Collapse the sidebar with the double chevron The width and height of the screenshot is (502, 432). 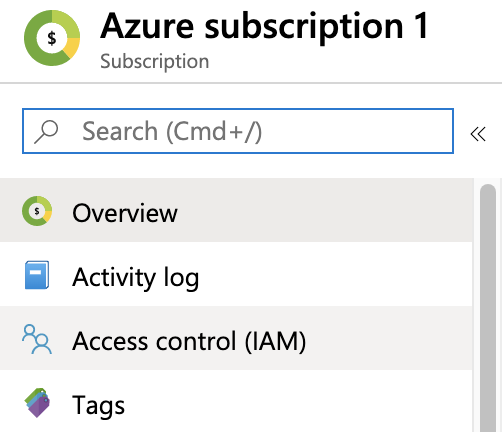478,134
